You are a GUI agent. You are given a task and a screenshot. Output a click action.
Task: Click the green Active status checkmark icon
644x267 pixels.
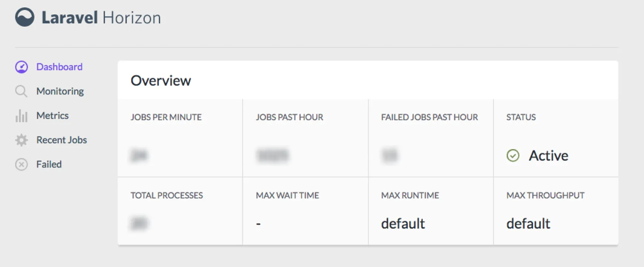point(513,156)
